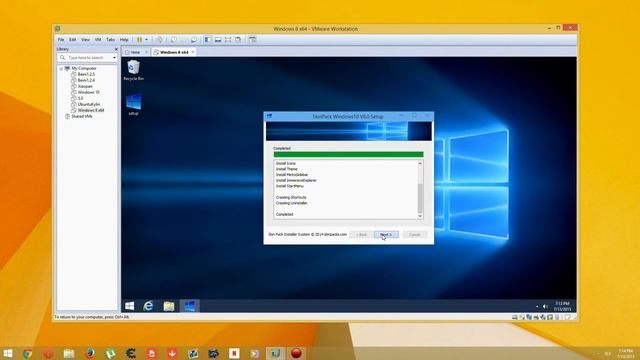Click the VMware Workstation host taskbar icon

(276, 353)
